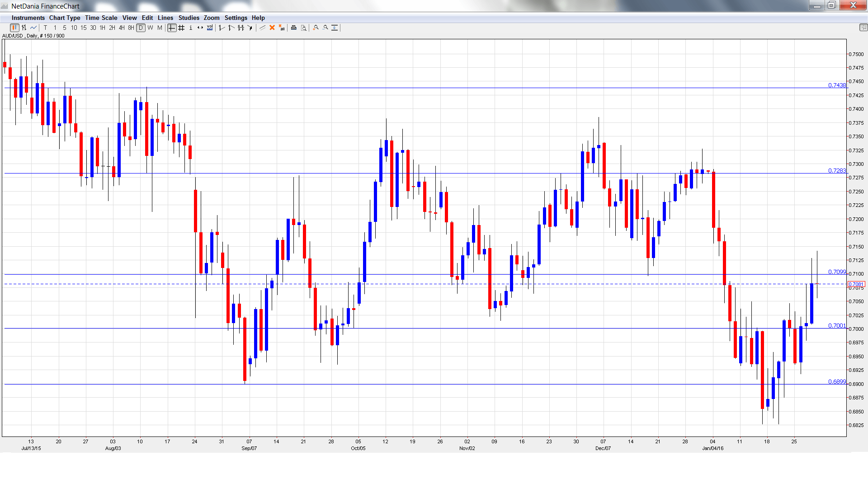The height and width of the screenshot is (488, 868).
Task: Select Monthly (M) time scale
Action: [160, 28]
